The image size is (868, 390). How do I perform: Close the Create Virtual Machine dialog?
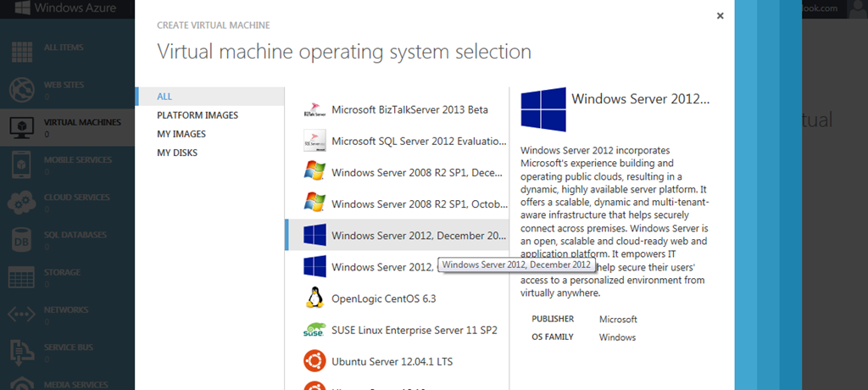click(720, 16)
